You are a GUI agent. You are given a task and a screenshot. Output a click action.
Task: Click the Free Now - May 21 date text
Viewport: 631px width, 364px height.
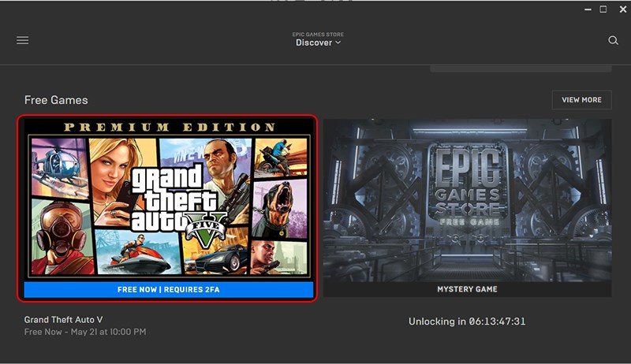tap(85, 332)
